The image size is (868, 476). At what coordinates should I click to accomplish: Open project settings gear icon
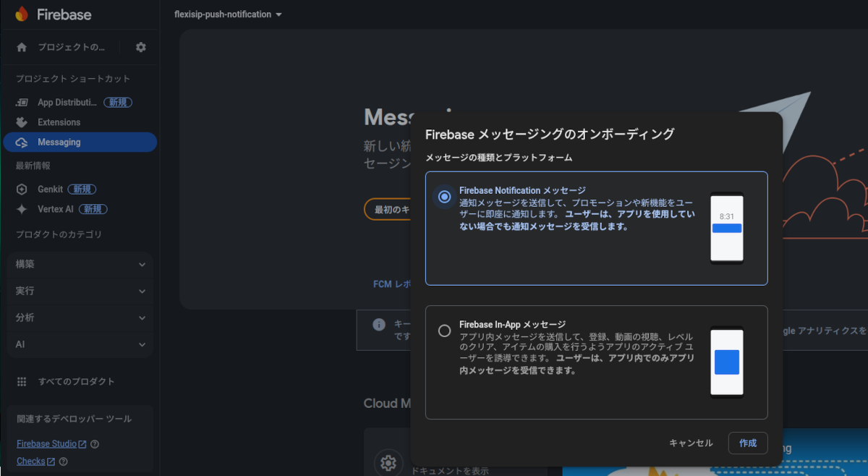pos(141,47)
